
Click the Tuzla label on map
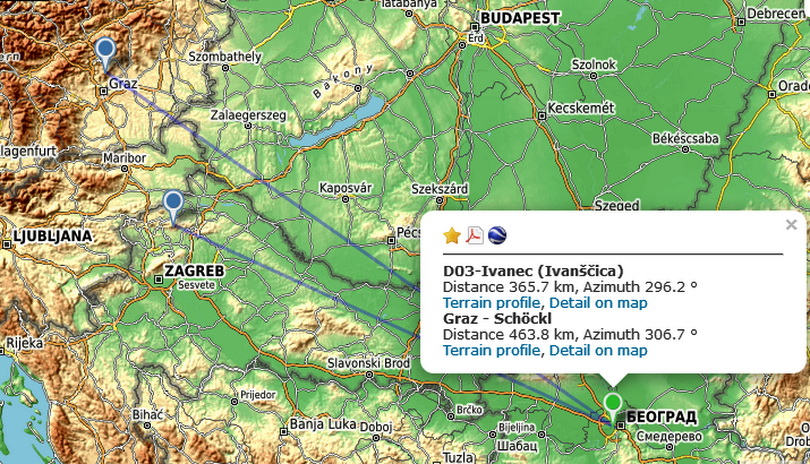click(458, 457)
